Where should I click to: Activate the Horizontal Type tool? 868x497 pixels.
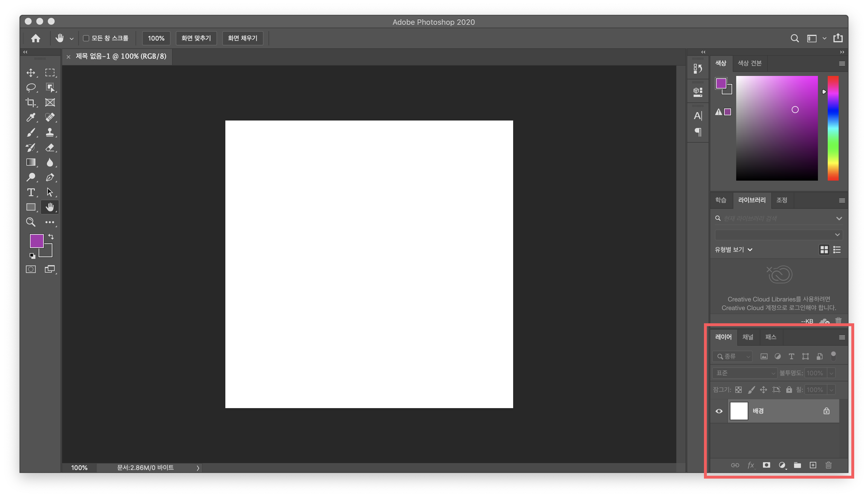(31, 192)
